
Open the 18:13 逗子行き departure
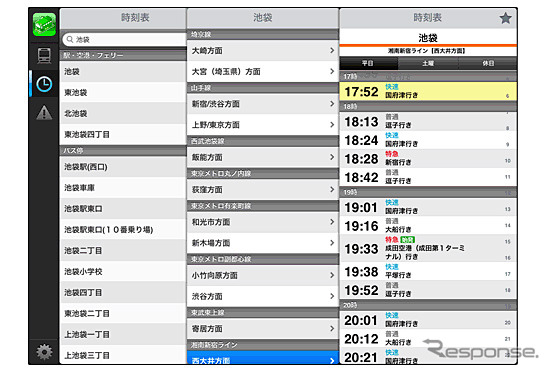[x=428, y=121]
